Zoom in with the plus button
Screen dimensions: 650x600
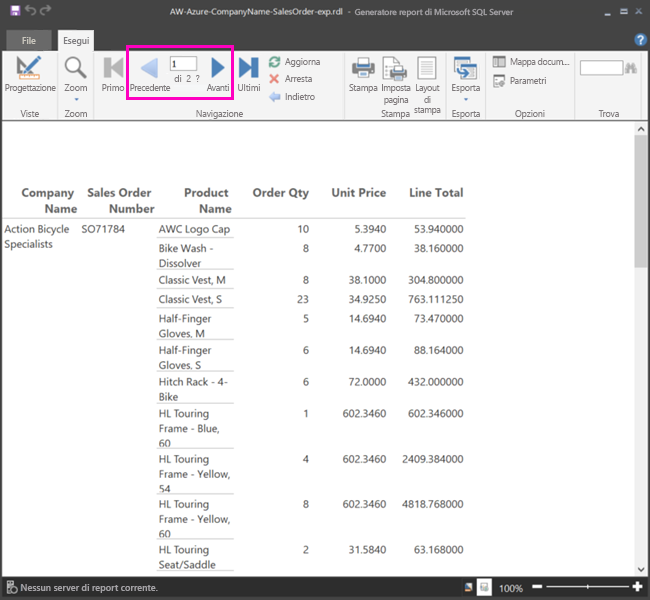coord(638,586)
